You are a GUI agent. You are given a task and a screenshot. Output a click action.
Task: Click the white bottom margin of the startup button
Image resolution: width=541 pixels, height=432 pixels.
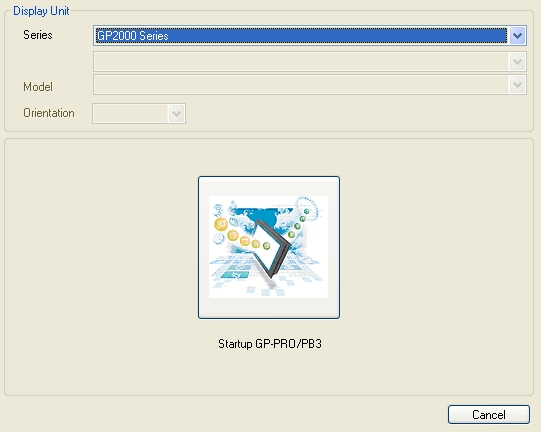(x=269, y=308)
